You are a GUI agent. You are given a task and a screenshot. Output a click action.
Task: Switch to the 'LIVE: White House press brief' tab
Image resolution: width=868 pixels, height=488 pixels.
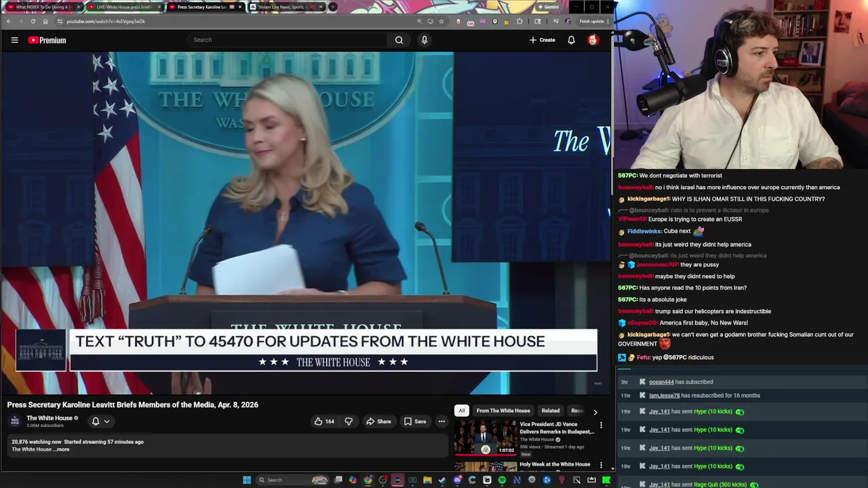pos(124,7)
